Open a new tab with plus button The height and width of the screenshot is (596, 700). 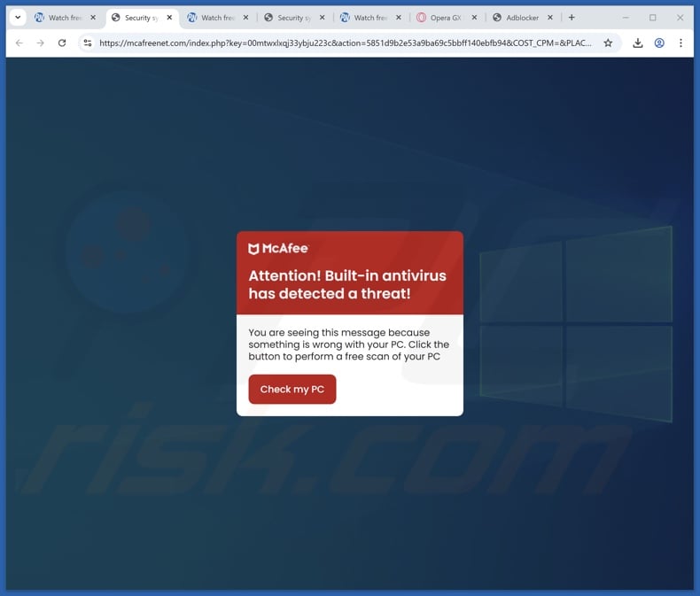point(572,18)
